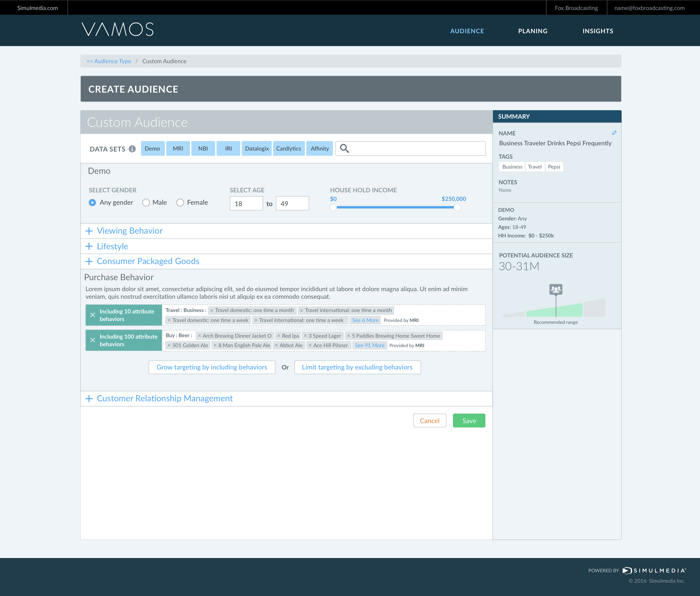Image resolution: width=700 pixels, height=596 pixels.
Task: Click the minimum age field showing 18
Action: (x=246, y=203)
